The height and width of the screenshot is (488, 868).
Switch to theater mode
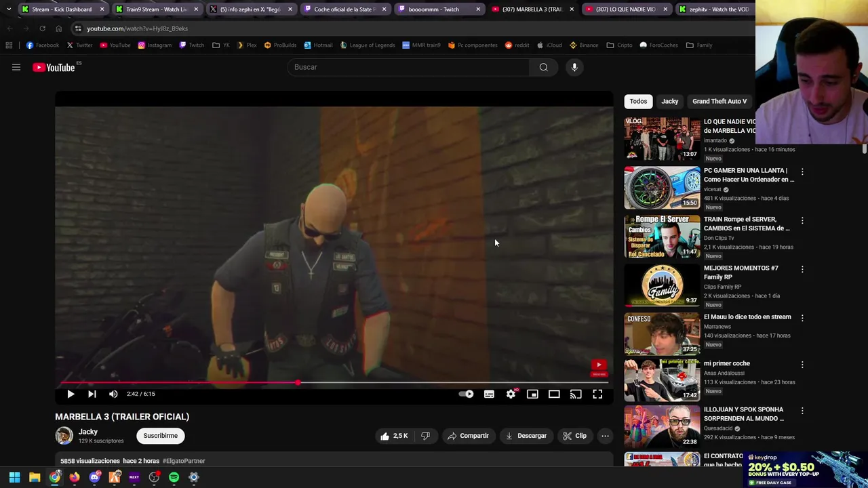pyautogui.click(x=554, y=394)
